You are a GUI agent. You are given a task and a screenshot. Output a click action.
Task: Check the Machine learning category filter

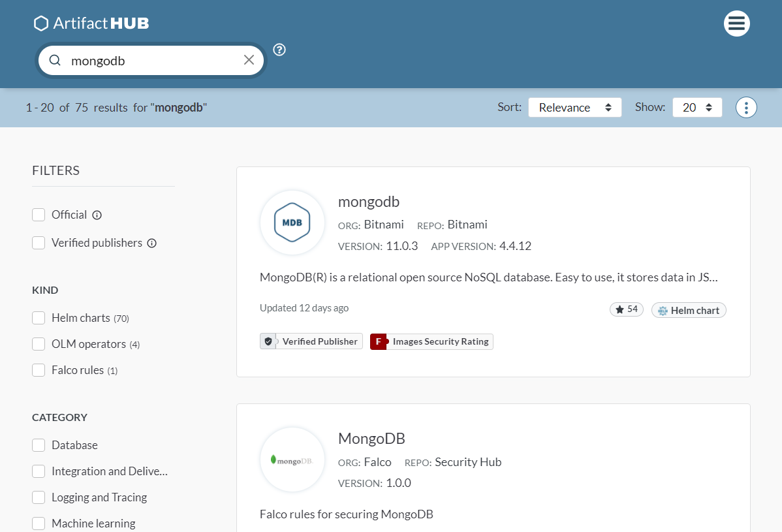click(x=39, y=523)
